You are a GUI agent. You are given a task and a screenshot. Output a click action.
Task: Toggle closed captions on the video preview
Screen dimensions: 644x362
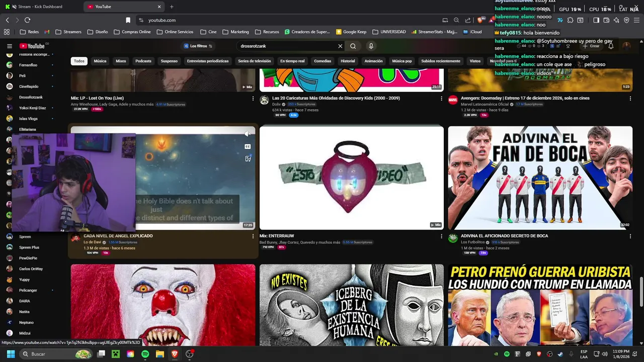pos(248,147)
